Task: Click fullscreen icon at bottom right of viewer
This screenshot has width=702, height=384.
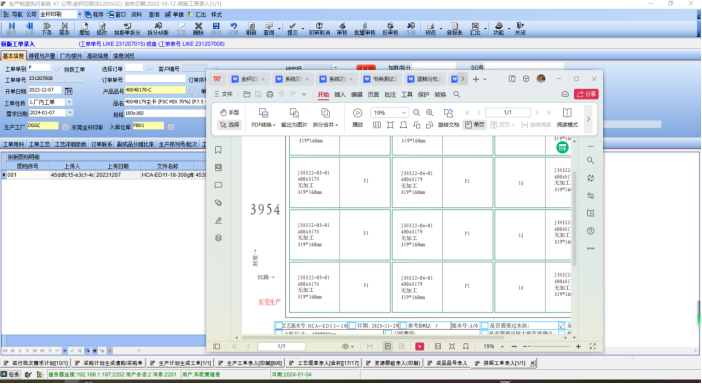Action: click(593, 346)
